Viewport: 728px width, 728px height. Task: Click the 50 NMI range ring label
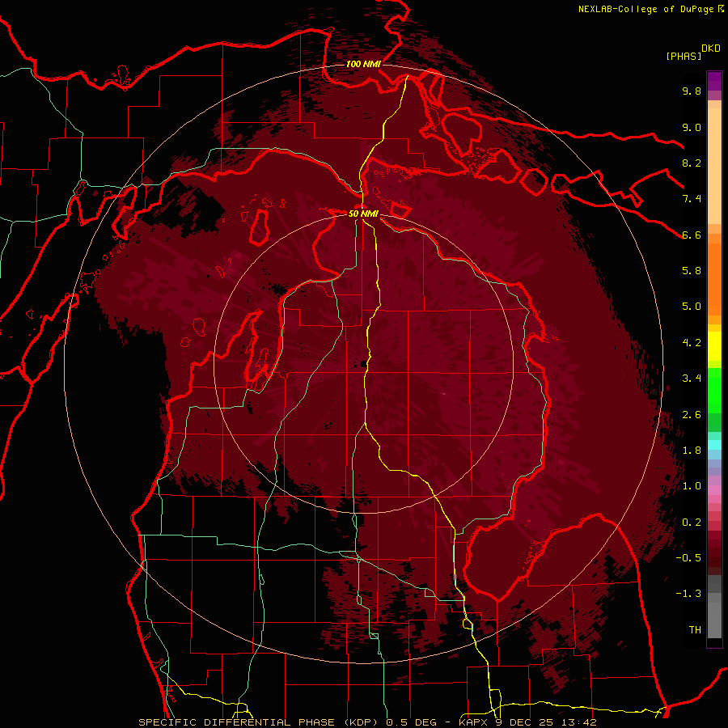363,214
